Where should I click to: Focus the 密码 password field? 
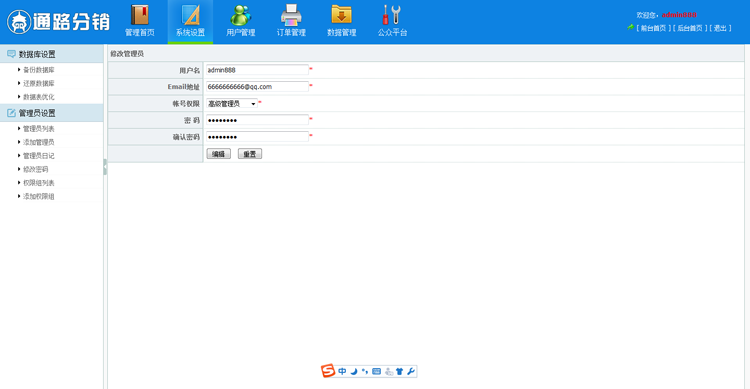257,120
